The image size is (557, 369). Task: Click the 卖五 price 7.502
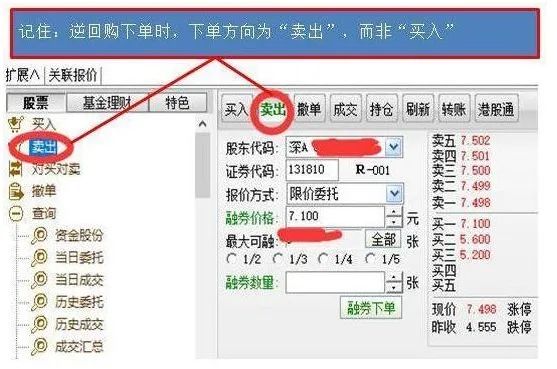(475, 141)
